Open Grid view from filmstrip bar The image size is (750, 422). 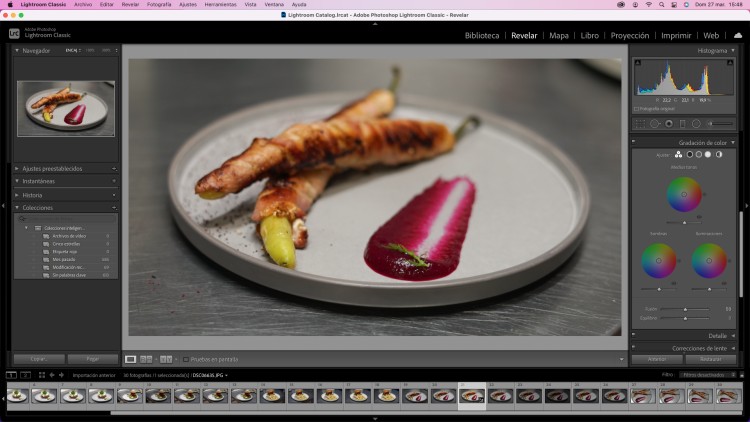click(x=42, y=375)
